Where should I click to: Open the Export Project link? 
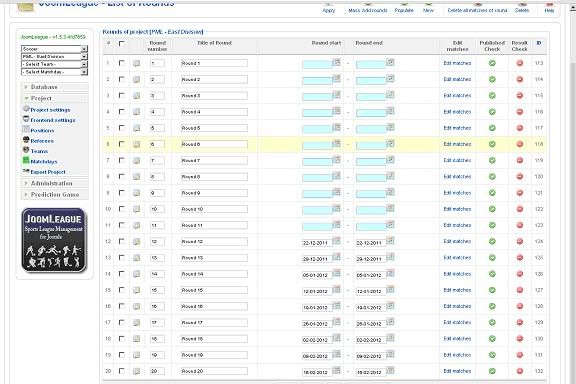click(48, 172)
